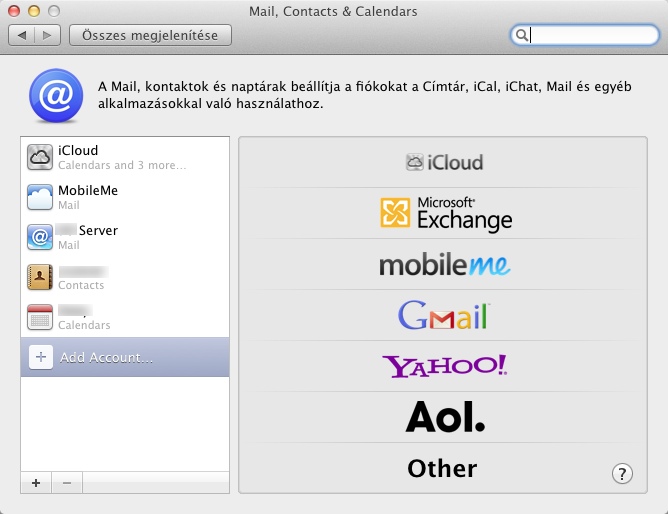Image resolution: width=668 pixels, height=514 pixels.
Task: Select the iCloud row text
Action: click(78, 150)
